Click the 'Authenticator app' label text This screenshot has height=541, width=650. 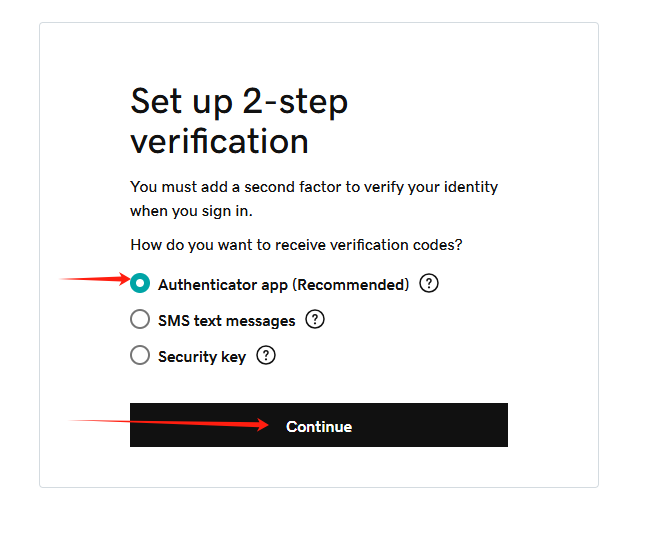click(223, 285)
